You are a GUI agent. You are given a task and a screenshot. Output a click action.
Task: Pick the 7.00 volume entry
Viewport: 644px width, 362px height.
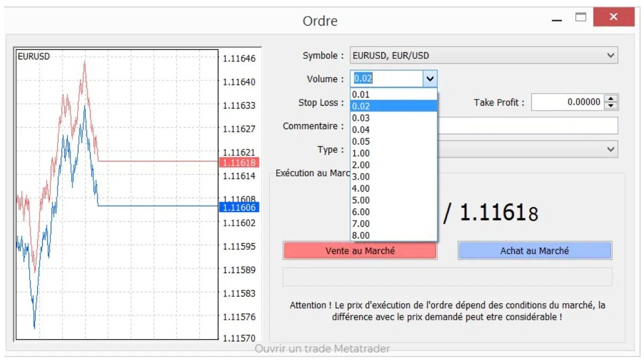393,223
